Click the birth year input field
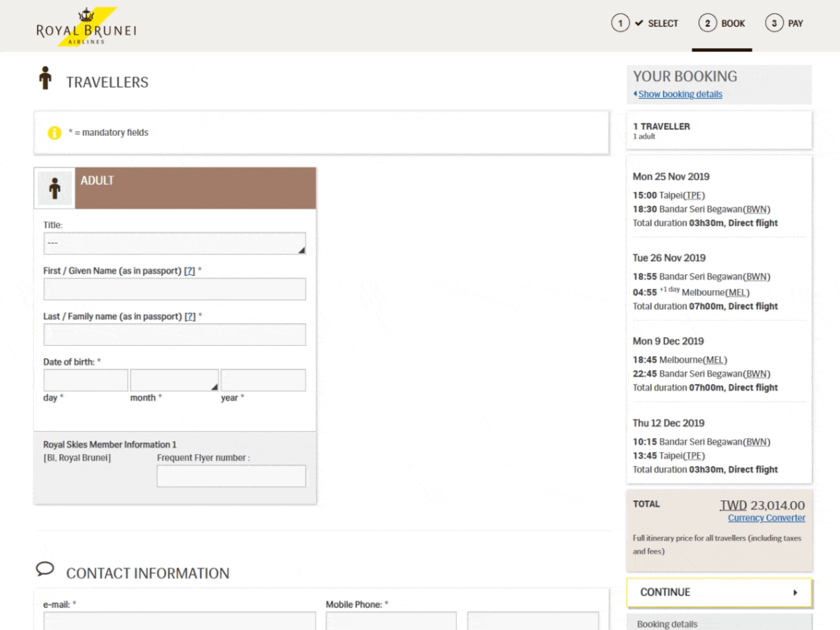 (x=263, y=380)
